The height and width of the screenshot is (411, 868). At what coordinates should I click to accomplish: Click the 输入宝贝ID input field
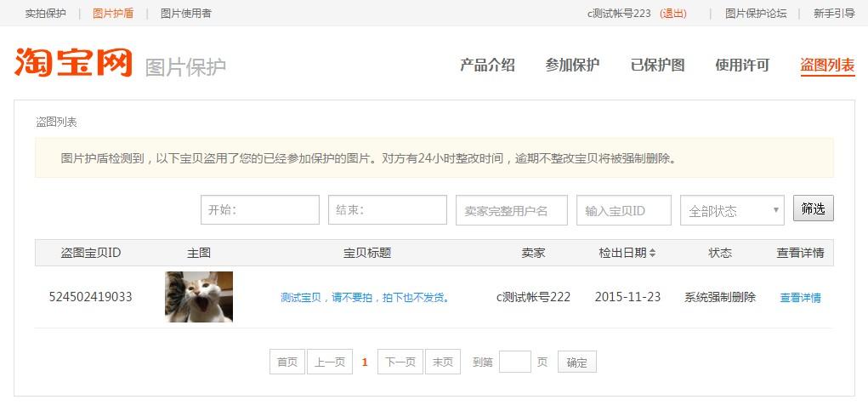click(623, 211)
